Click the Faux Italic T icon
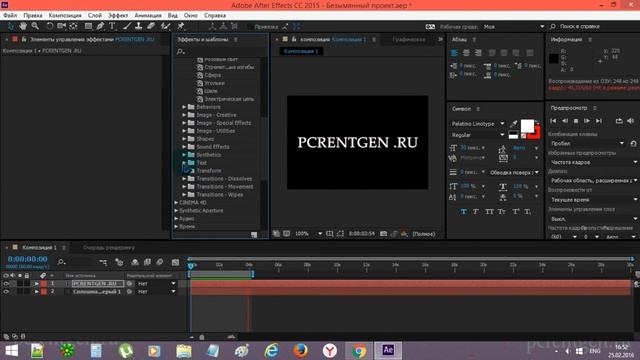The height and width of the screenshot is (360, 640). coord(476,211)
